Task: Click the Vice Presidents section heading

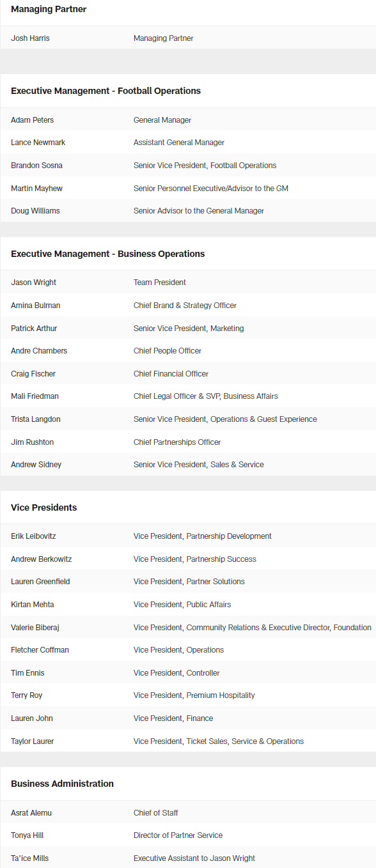Action: coord(43,508)
